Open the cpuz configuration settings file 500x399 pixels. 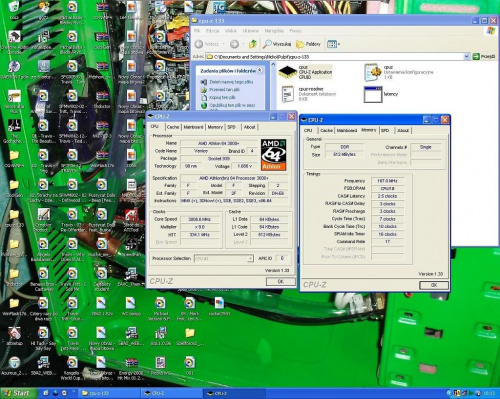click(398, 72)
